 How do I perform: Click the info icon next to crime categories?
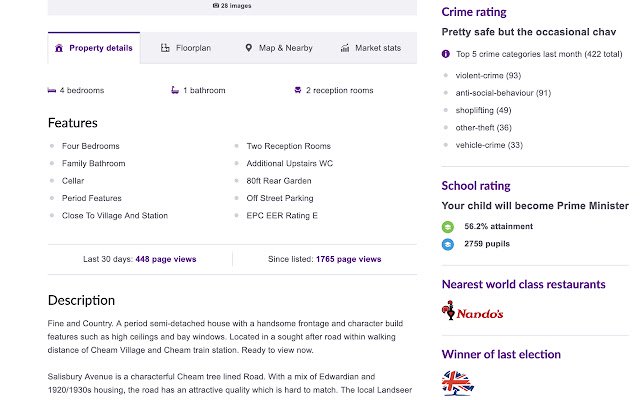point(446,54)
